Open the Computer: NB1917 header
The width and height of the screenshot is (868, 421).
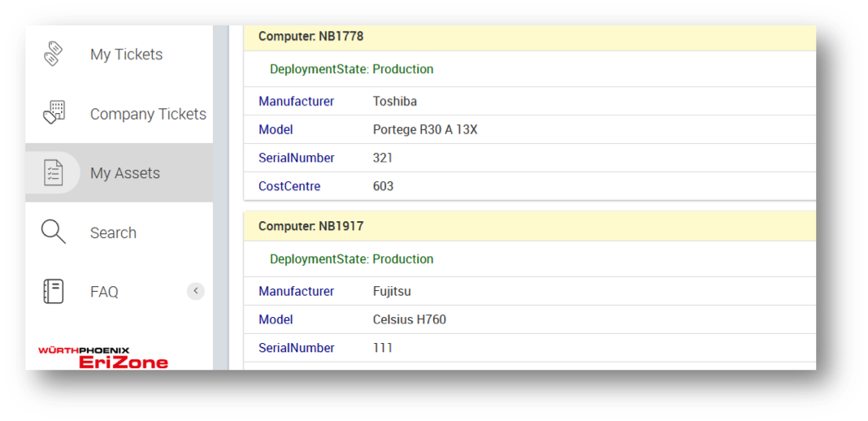pos(530,226)
